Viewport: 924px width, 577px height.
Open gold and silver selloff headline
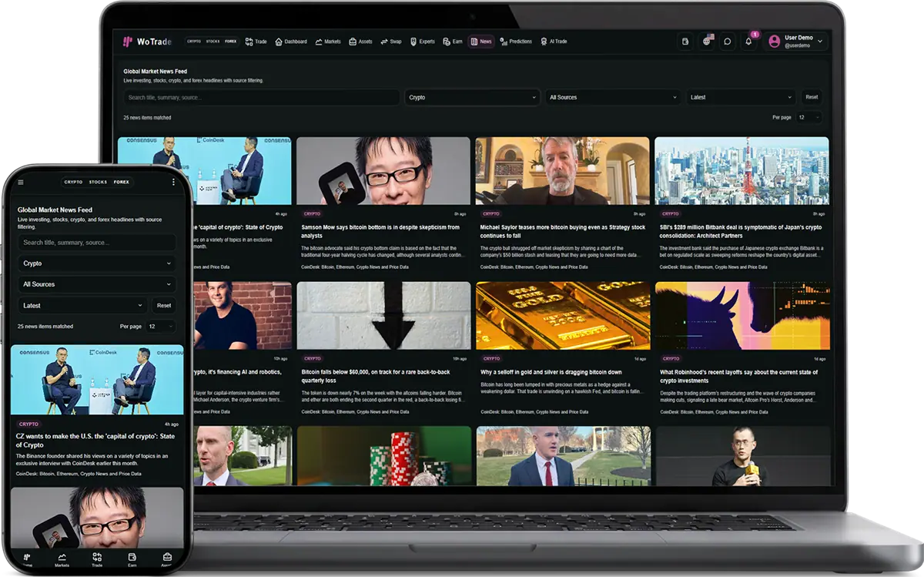(x=551, y=372)
